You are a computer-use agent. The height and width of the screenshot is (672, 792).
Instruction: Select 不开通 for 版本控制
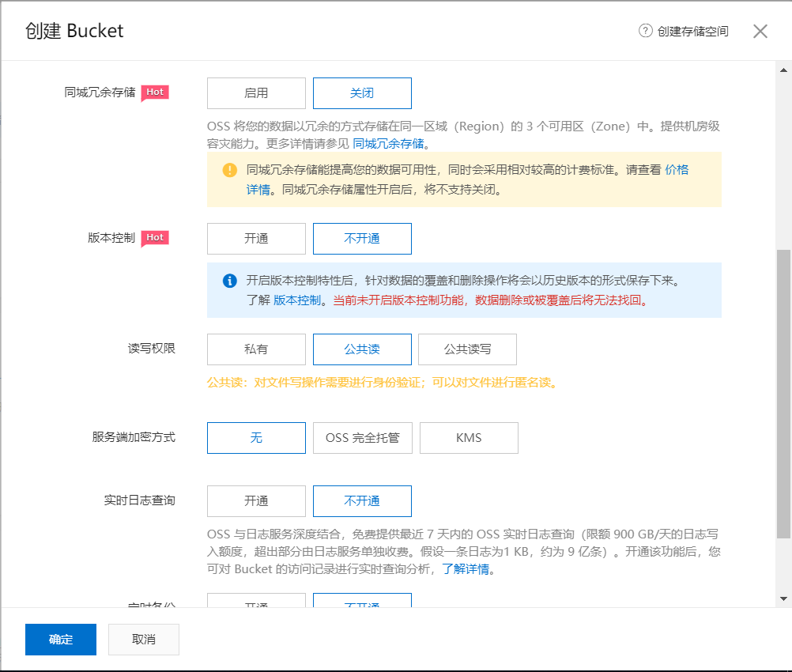(362, 239)
